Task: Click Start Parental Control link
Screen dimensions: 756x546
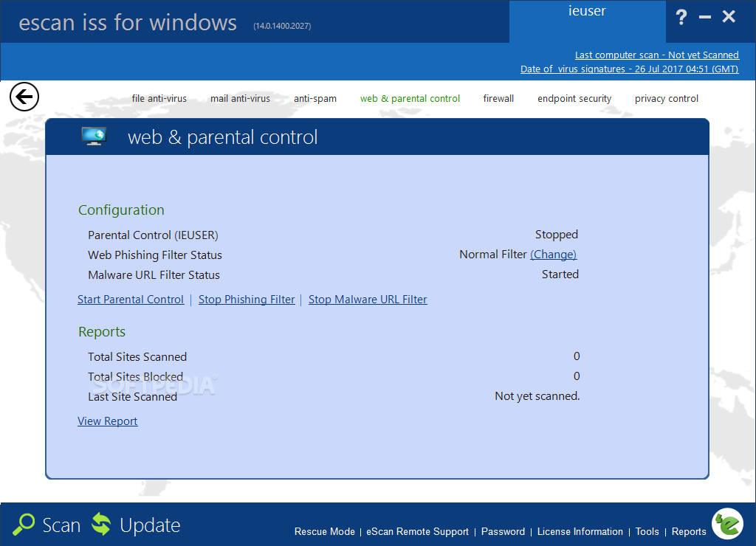Action: (x=131, y=300)
